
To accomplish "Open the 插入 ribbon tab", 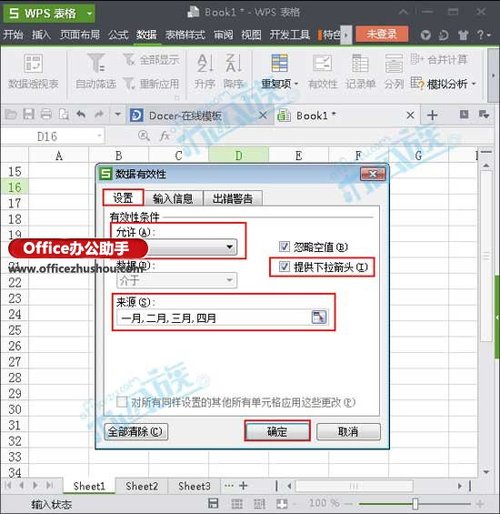I will coord(41,35).
